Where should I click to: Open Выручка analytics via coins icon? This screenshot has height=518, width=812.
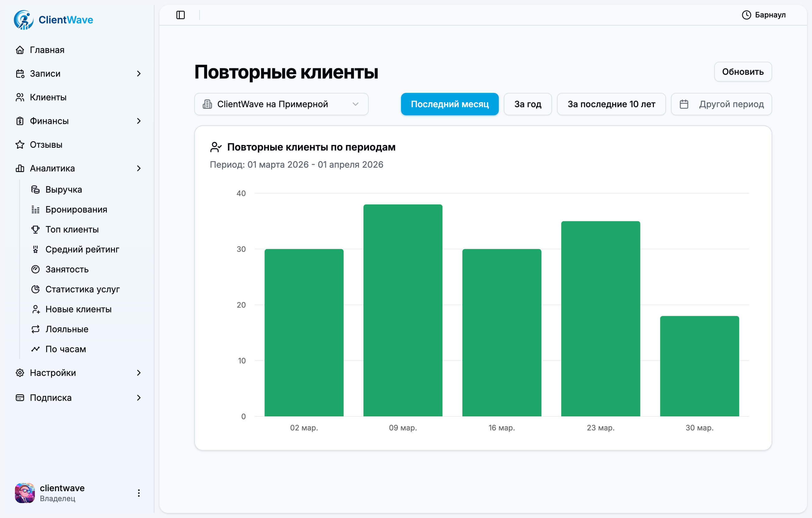(x=35, y=189)
